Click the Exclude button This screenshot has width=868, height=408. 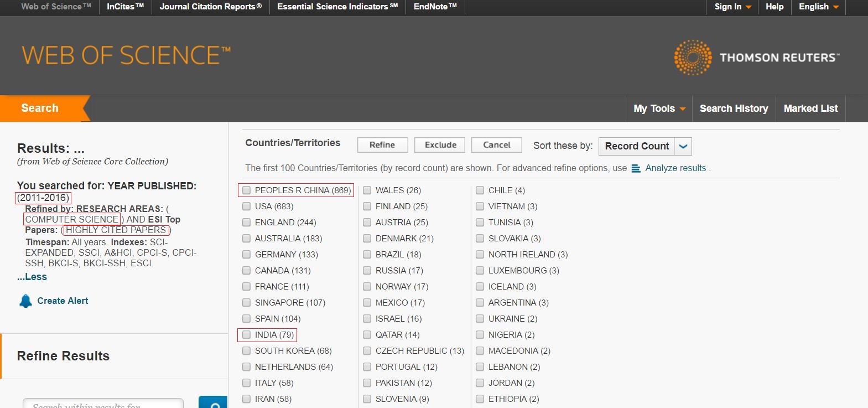click(441, 145)
